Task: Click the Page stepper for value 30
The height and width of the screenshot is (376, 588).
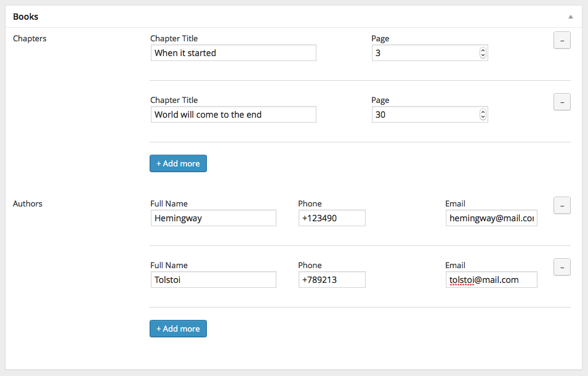Action: [483, 115]
